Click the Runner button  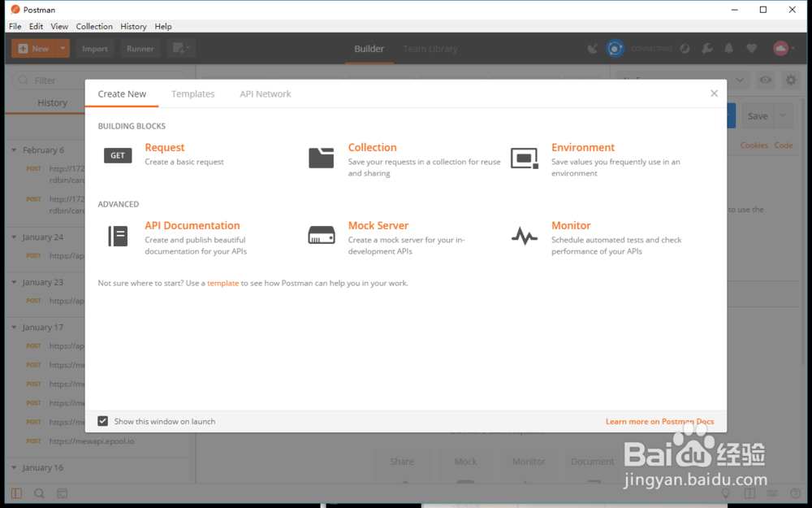(x=140, y=49)
